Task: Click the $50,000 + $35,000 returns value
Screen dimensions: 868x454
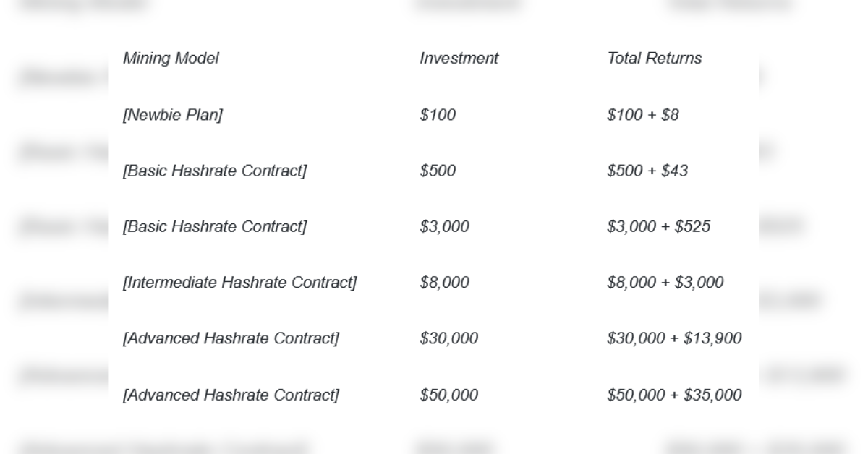Action: point(674,395)
